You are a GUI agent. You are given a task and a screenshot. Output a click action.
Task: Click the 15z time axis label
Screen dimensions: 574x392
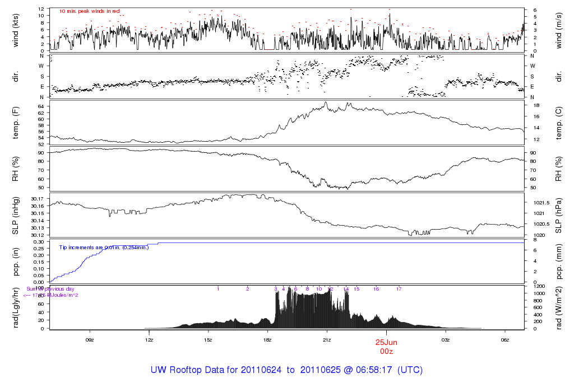(208, 339)
